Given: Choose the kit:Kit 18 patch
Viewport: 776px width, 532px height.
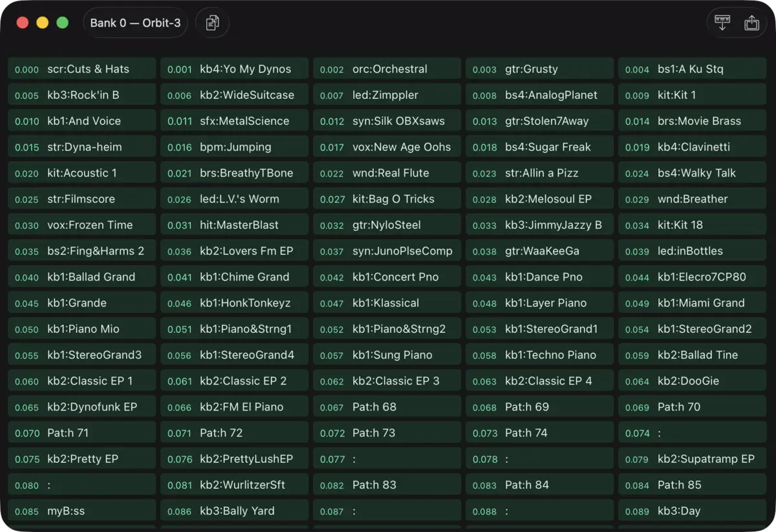Looking at the screenshot, I should pos(693,225).
